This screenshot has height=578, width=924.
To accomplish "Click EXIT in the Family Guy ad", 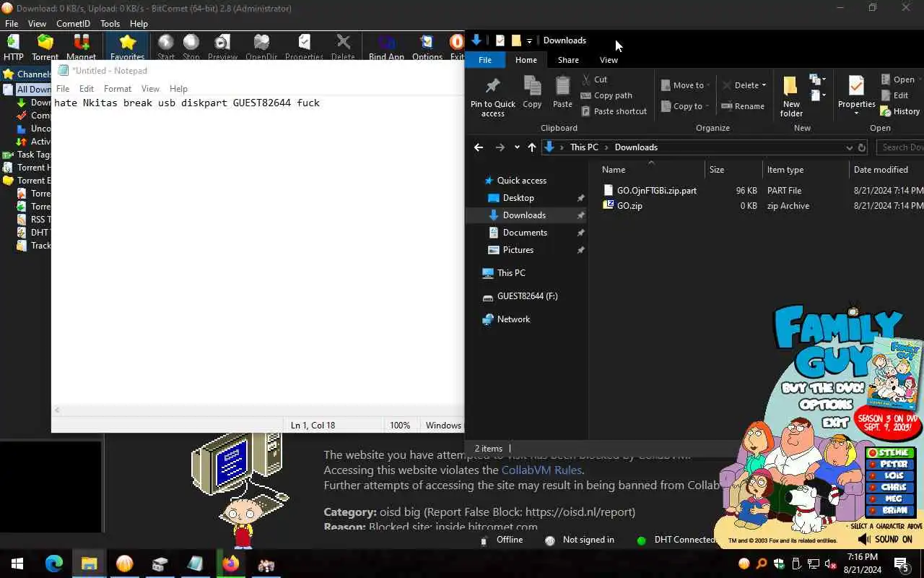I will [834, 422].
